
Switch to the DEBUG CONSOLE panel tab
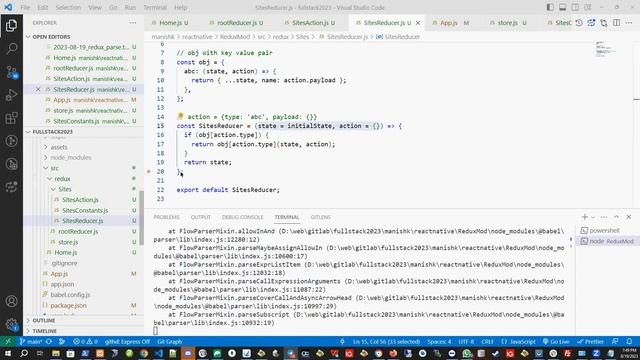[x=242, y=217]
